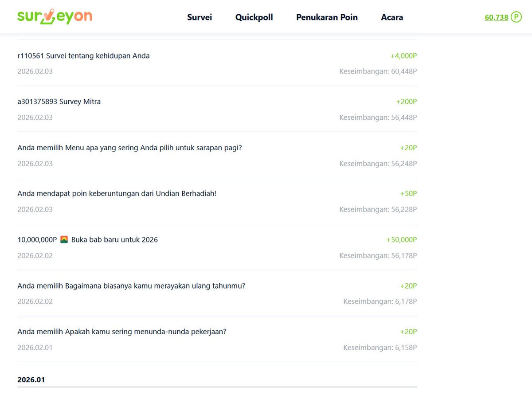Screen dimensions: 532x395
Task: Click the circled P points icon
Action: tap(516, 17)
